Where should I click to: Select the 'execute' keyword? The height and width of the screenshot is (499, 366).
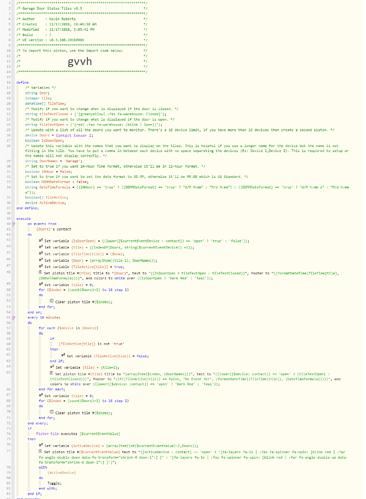pos(24,219)
